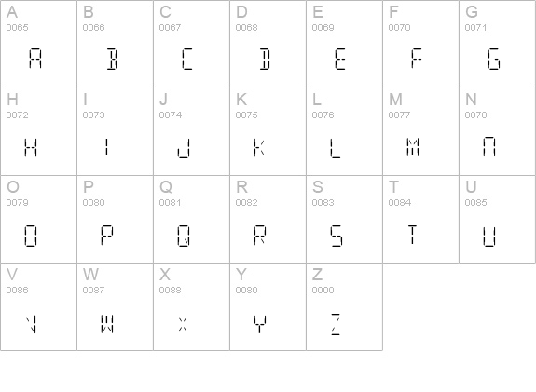Open the V glyph cell labeled 0086
The image size is (536, 392).
coord(38,306)
